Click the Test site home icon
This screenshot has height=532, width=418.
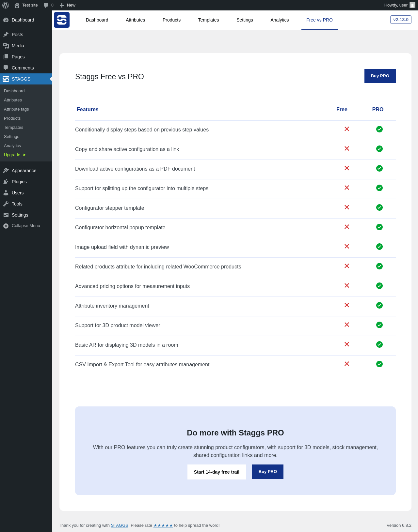point(17,5)
